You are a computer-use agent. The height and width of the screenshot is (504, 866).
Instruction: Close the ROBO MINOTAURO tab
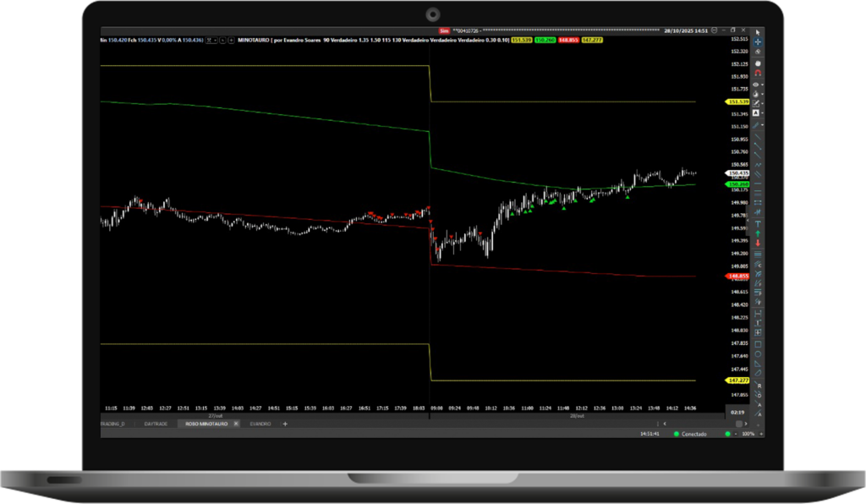[x=236, y=423]
